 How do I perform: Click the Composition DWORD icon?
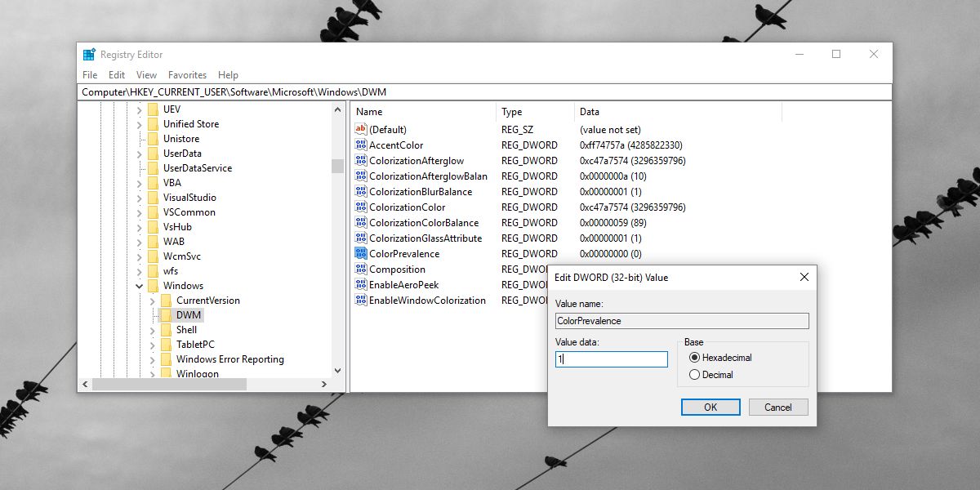[x=359, y=269]
